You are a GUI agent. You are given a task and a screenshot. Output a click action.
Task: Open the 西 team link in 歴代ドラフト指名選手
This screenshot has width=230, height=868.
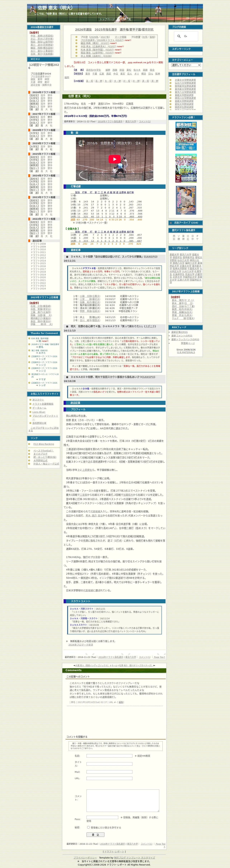click(x=174, y=236)
